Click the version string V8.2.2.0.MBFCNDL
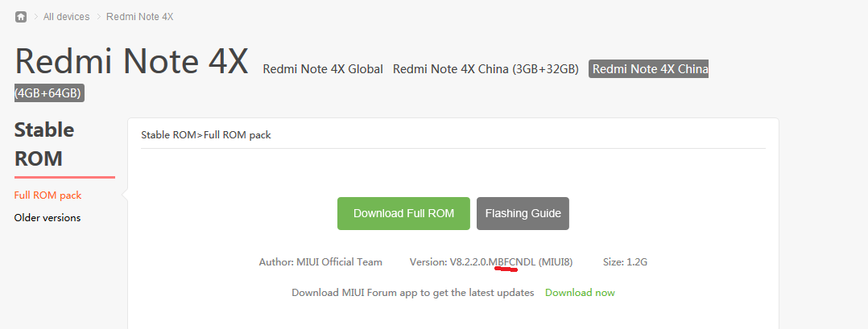Image resolution: width=868 pixels, height=329 pixels. click(x=493, y=262)
